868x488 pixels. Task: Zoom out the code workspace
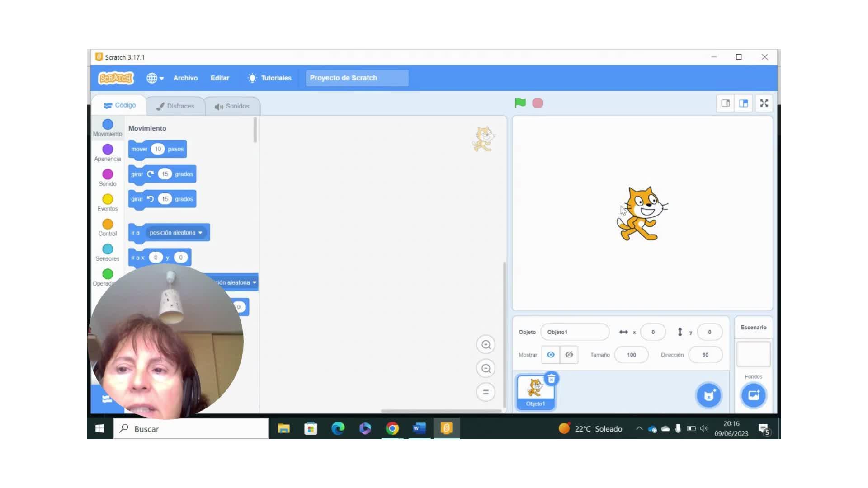pos(486,369)
